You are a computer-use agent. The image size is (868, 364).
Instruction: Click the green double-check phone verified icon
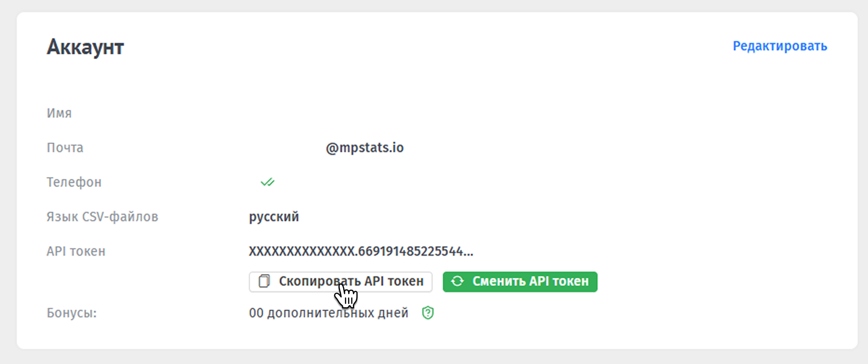click(268, 182)
